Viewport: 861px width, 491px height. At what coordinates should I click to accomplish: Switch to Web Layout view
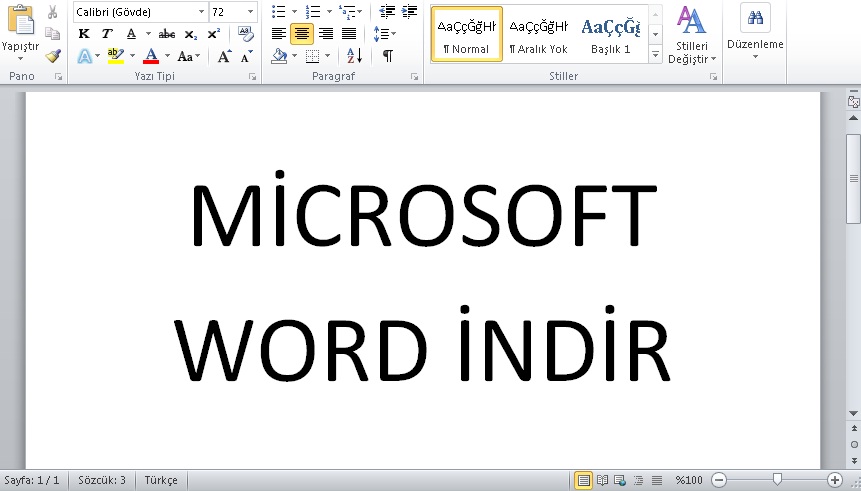tap(620, 481)
